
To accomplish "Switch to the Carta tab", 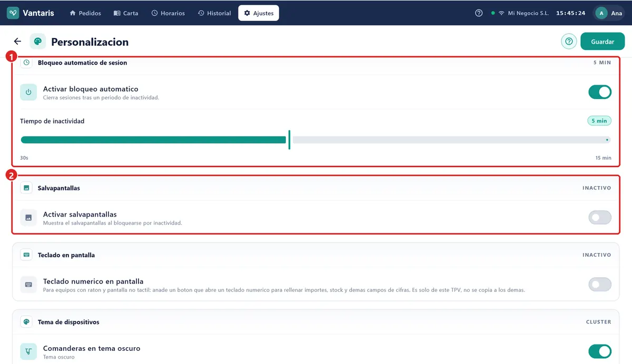I will (126, 13).
